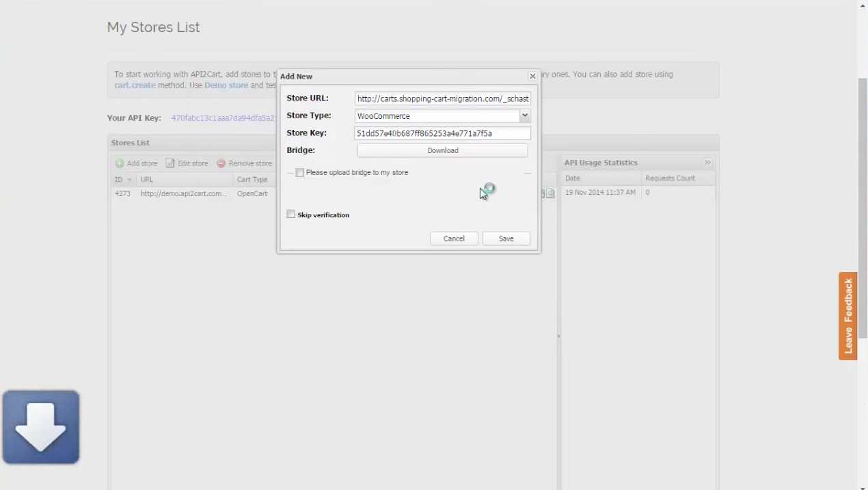Save the new store
Image resolution: width=868 pixels, height=490 pixels.
[x=506, y=239]
